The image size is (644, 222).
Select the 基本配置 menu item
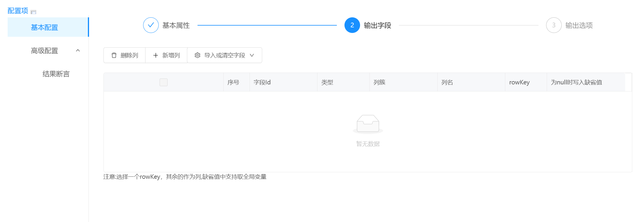[44, 27]
